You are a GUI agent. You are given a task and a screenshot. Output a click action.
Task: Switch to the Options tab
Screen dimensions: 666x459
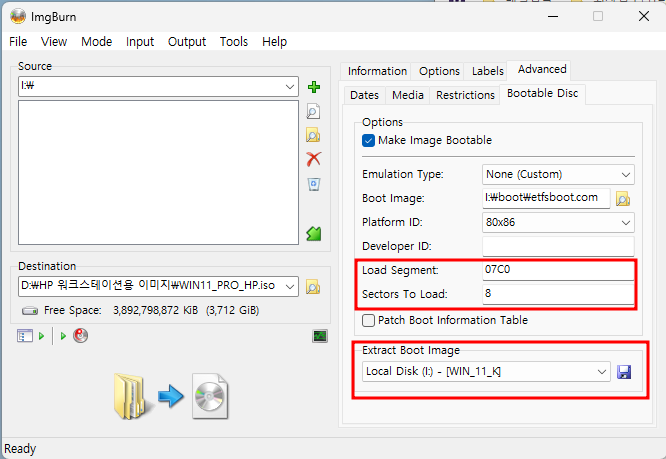[439, 71]
